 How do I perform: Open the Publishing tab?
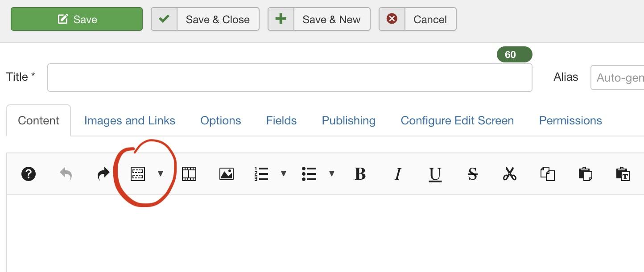(x=348, y=121)
